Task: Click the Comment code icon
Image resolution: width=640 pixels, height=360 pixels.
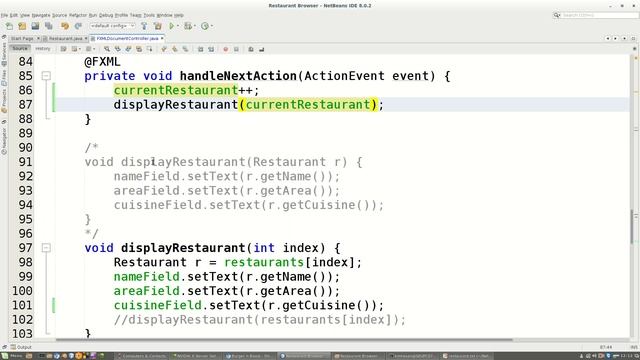Action: coord(251,49)
